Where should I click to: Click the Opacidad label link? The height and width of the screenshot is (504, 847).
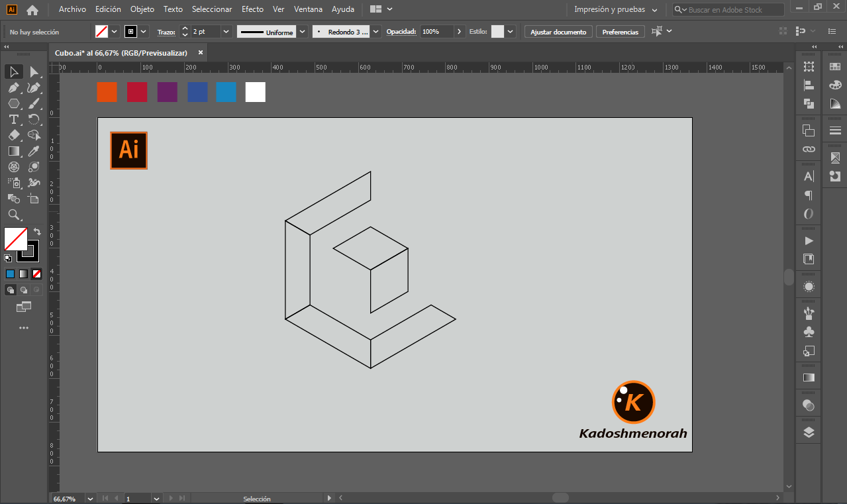[x=401, y=32]
